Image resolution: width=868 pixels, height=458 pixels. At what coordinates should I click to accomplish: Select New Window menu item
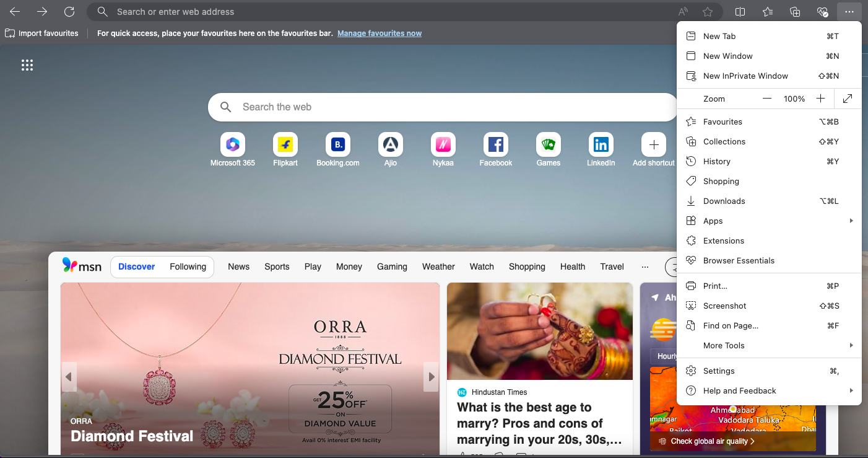769,56
